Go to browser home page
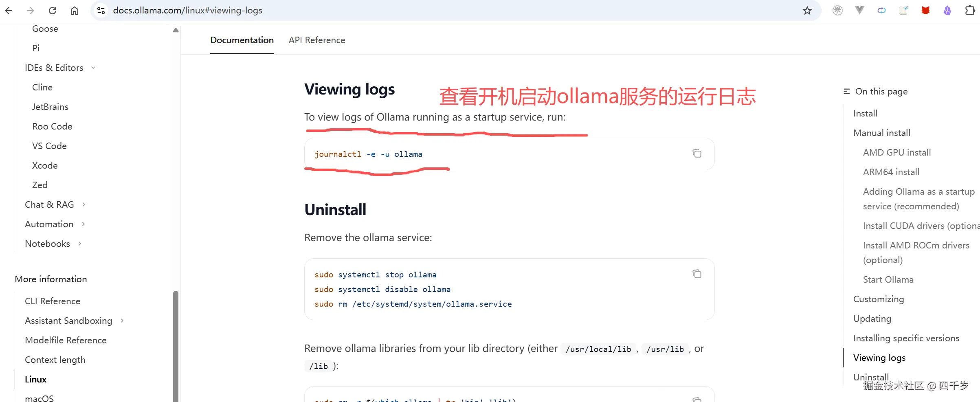Viewport: 980px width, 402px height. pyautogui.click(x=75, y=10)
